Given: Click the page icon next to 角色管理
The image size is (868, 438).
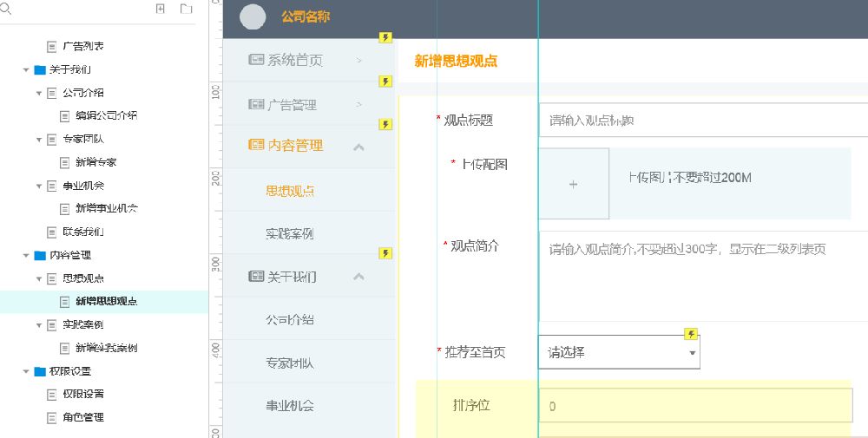Looking at the screenshot, I should (51, 418).
